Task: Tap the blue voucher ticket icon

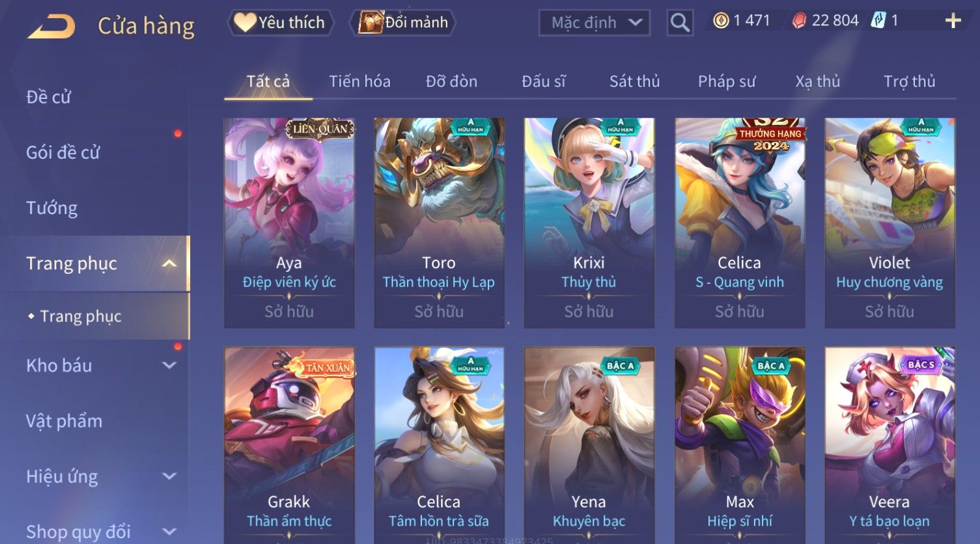Action: [879, 21]
